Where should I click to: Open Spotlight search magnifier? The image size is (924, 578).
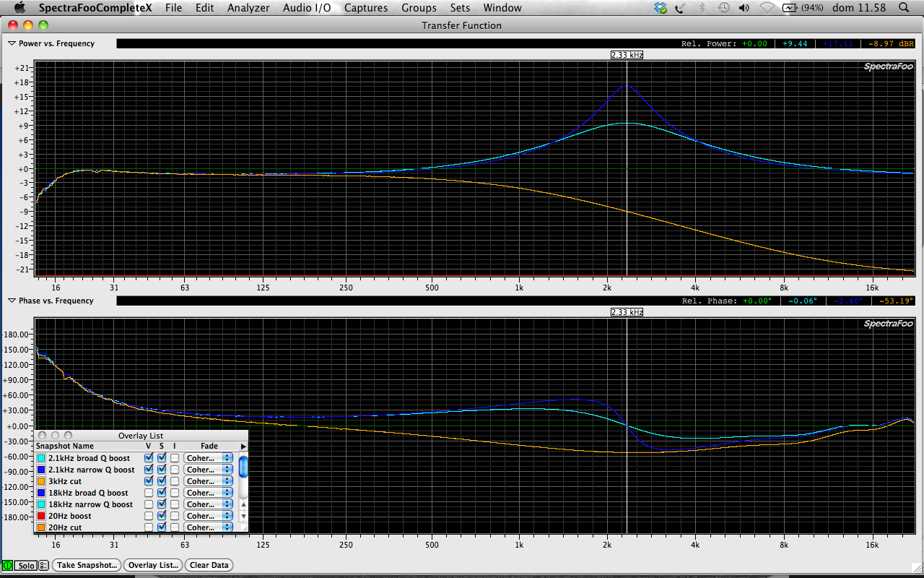[904, 8]
